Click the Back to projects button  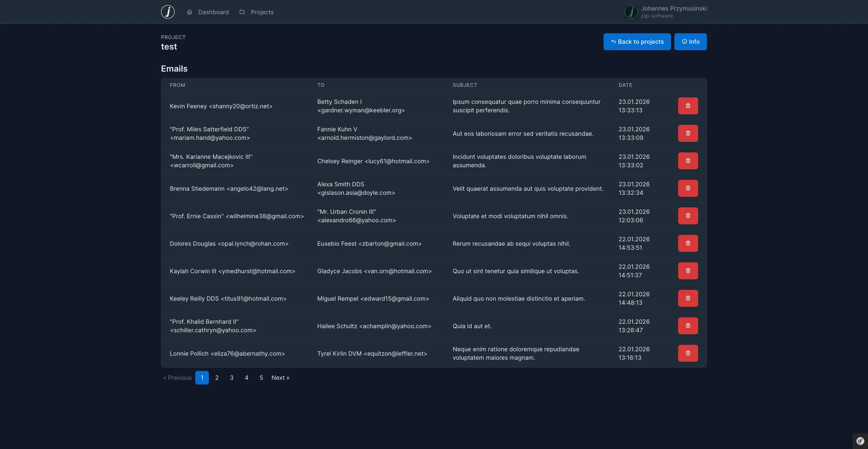(637, 42)
